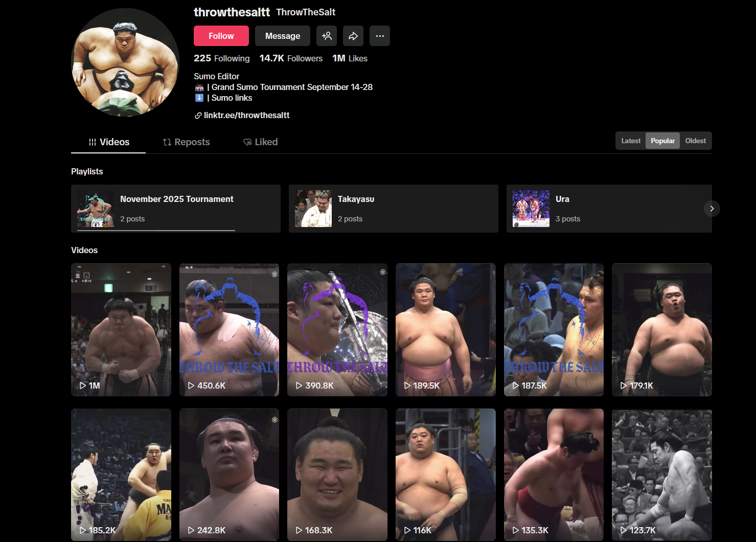The height and width of the screenshot is (542, 756).
Task: Click the Message button
Action: point(283,36)
